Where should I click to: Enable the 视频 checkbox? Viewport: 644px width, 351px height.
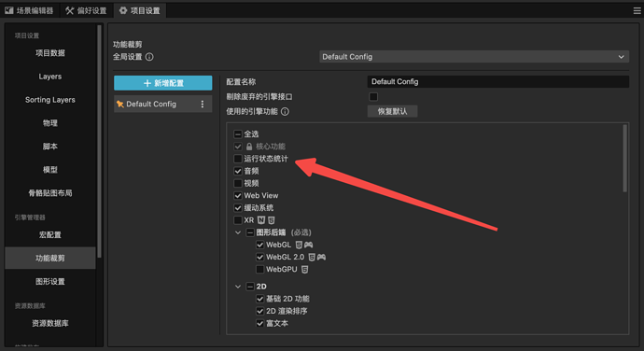click(238, 183)
